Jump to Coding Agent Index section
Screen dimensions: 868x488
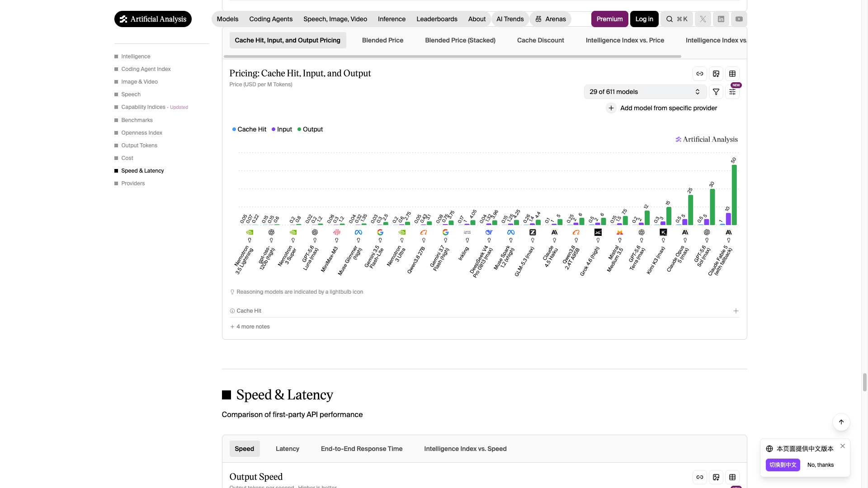tap(146, 69)
